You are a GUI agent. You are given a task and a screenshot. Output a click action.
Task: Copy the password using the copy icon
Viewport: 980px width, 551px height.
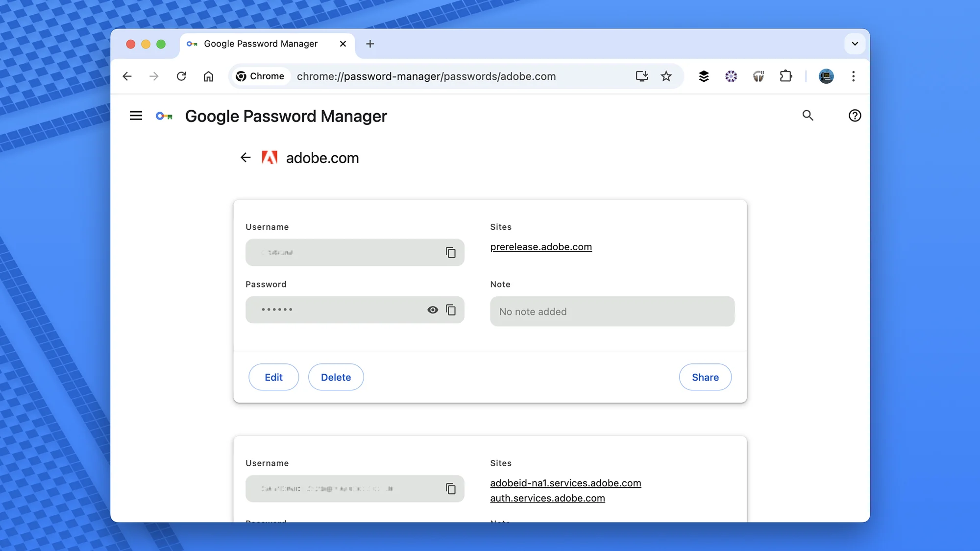pos(450,310)
